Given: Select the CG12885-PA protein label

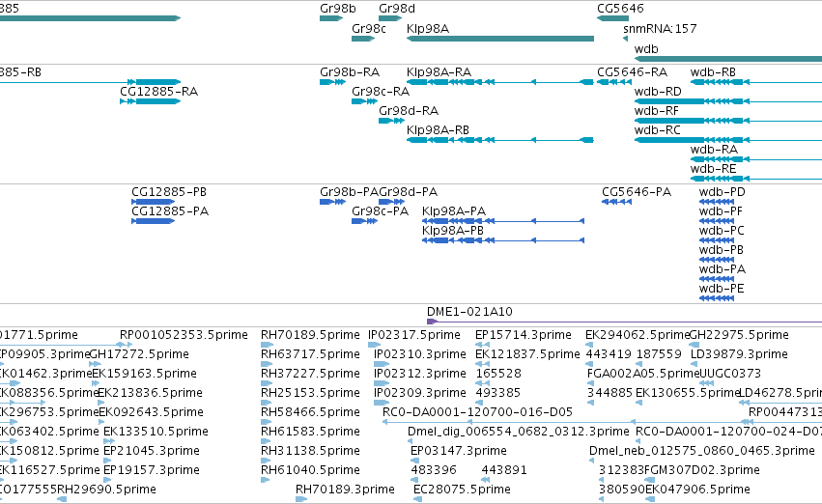Looking at the screenshot, I should point(170,211).
